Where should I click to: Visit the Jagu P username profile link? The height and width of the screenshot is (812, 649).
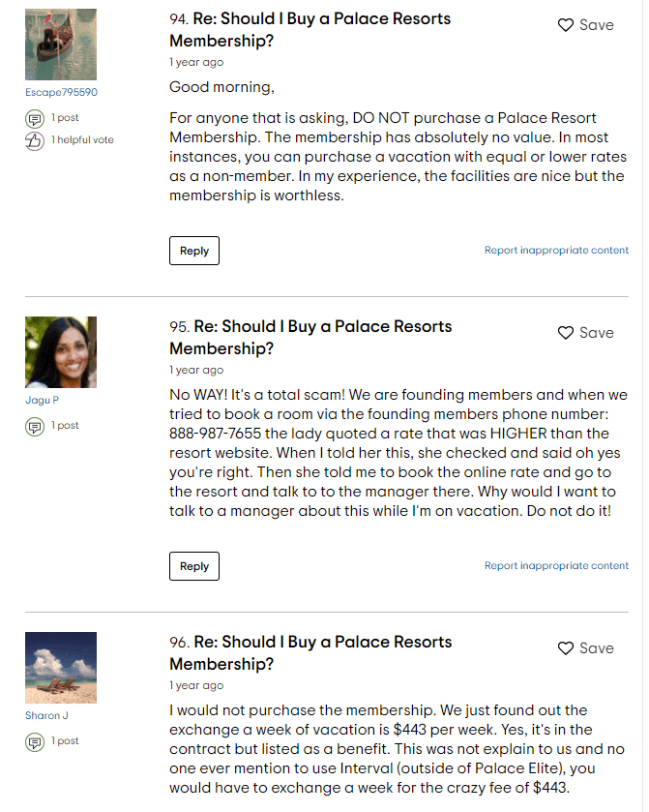tap(43, 401)
